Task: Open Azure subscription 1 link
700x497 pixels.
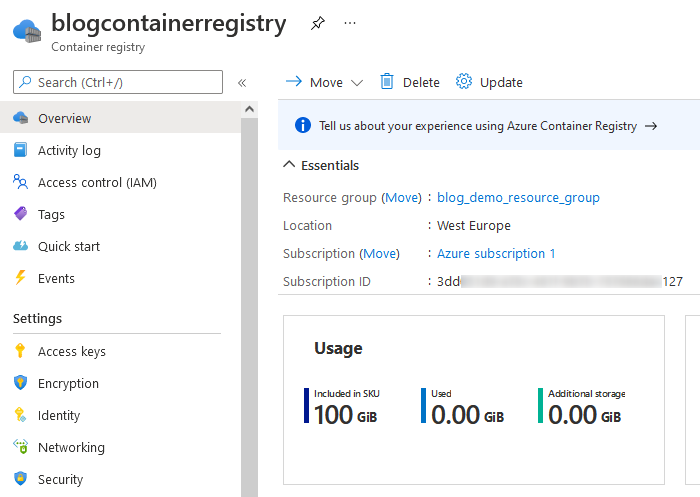Action: [496, 253]
